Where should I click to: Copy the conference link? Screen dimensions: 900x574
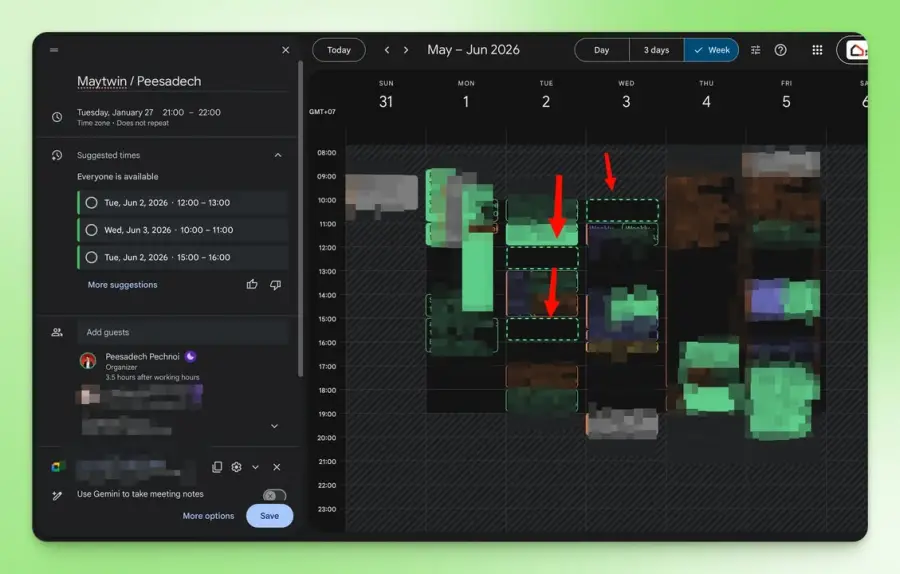[217, 467]
